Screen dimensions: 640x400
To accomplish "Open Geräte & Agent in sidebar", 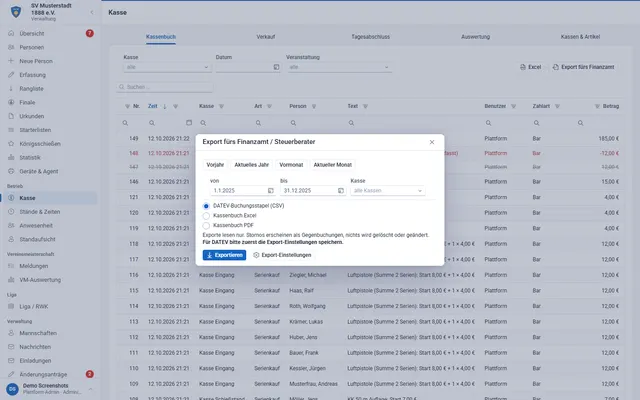I will (x=49, y=171).
